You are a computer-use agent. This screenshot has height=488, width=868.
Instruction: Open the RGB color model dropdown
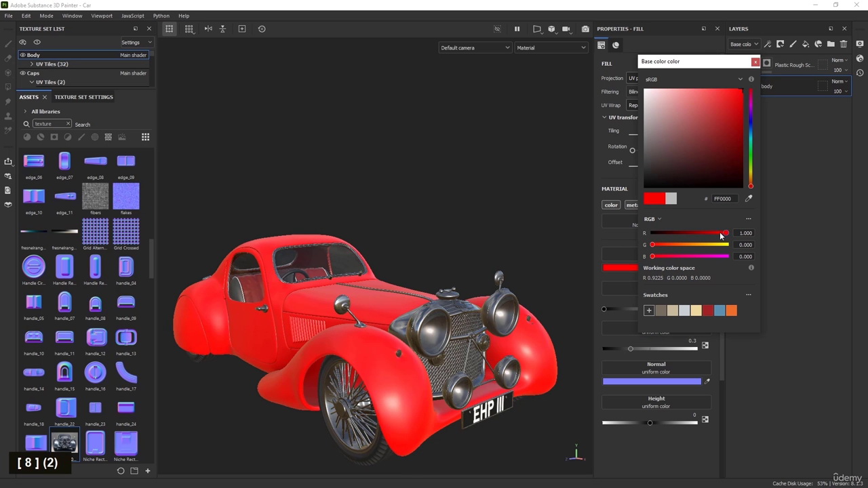point(652,219)
